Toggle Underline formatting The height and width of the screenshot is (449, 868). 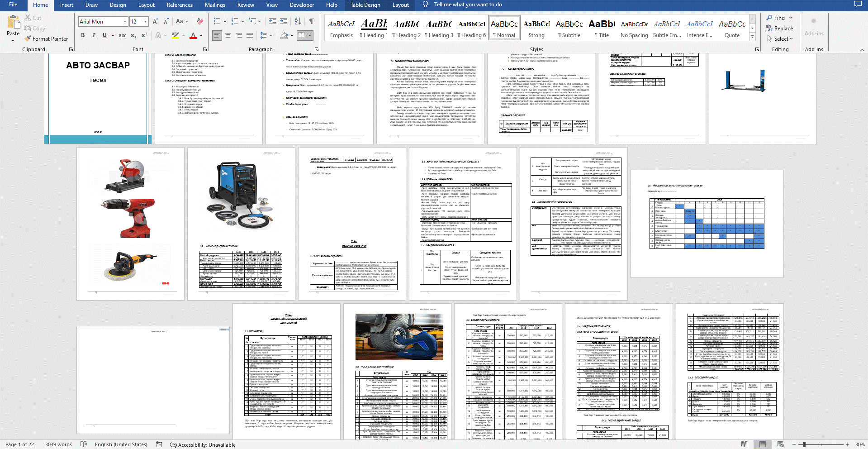104,35
